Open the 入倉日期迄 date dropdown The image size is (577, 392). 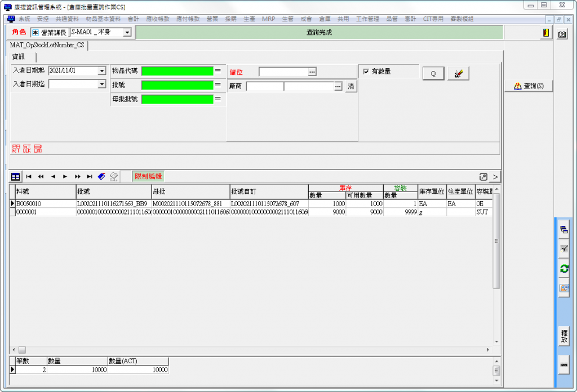[101, 84]
